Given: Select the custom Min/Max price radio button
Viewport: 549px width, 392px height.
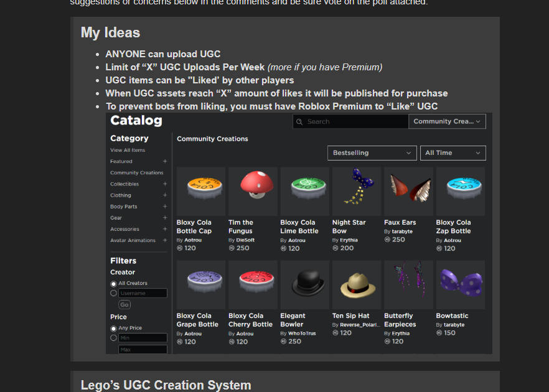Looking at the screenshot, I should 113,338.
